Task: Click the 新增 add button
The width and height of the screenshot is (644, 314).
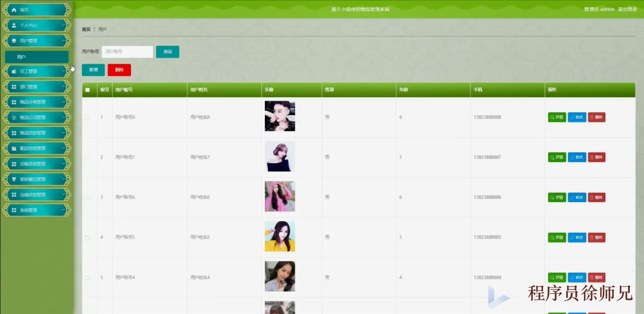Action: [x=93, y=70]
